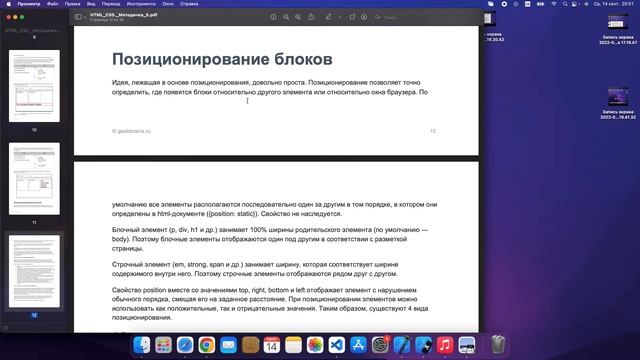Stop screen recording from menu bar
Screen dimensions: 640x360
[x=504, y=4]
